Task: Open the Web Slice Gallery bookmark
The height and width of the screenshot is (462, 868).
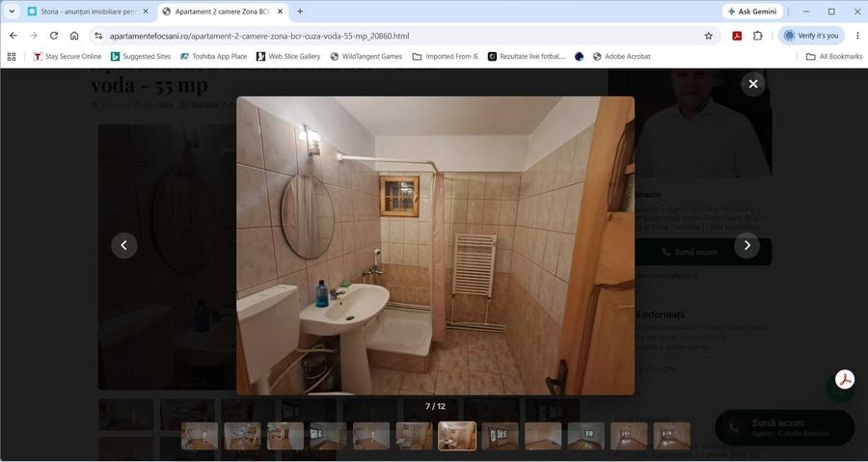Action: [288, 57]
